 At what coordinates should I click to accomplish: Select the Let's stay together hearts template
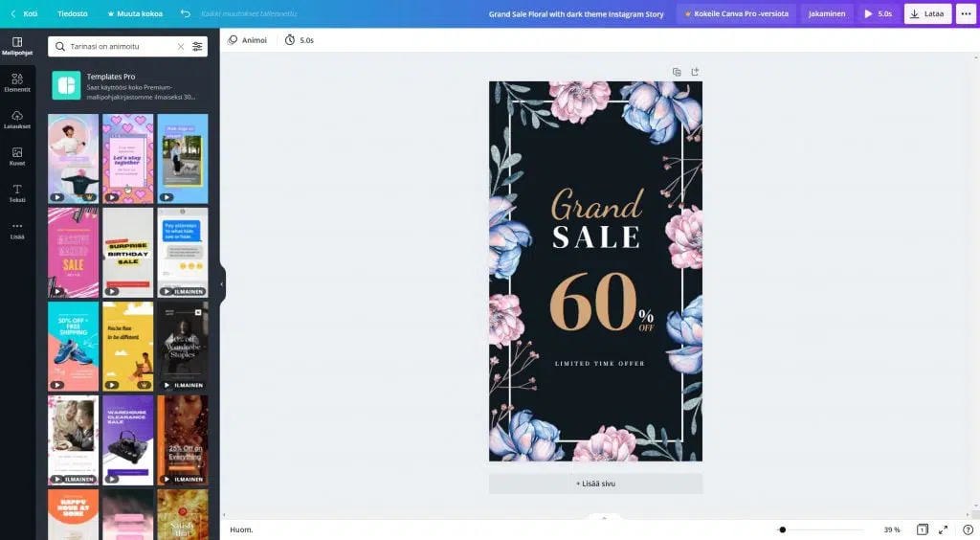pyautogui.click(x=127, y=159)
